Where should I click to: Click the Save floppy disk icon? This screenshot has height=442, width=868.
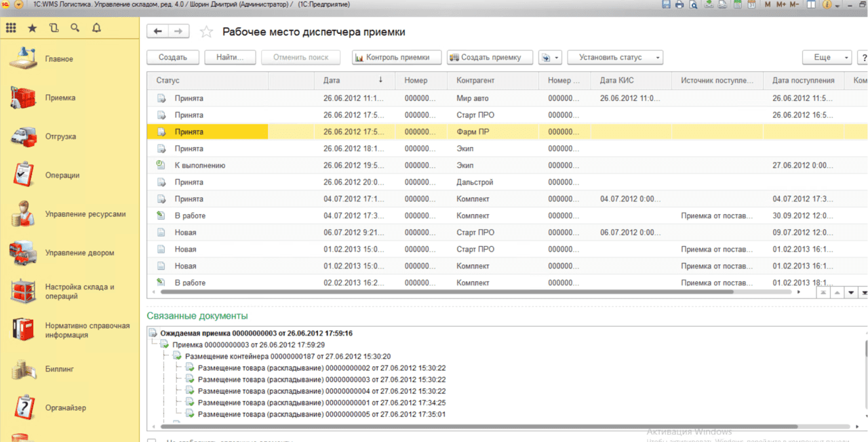[x=667, y=4]
